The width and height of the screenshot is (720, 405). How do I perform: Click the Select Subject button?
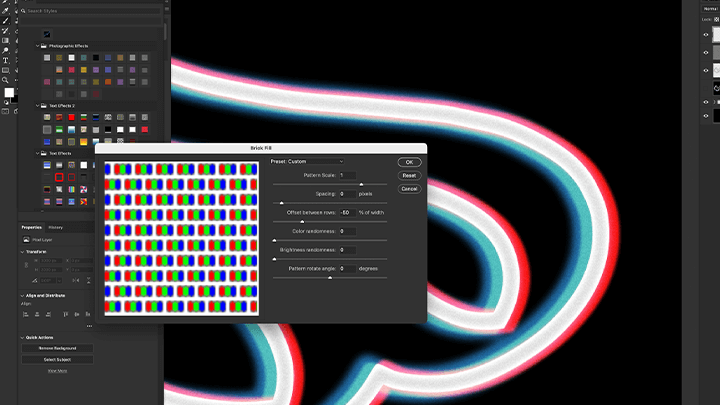coord(57,360)
